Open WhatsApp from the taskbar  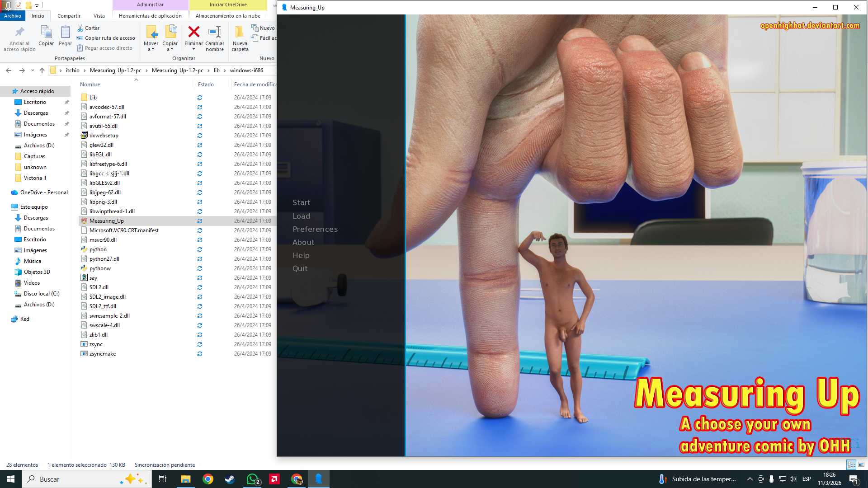point(252,479)
